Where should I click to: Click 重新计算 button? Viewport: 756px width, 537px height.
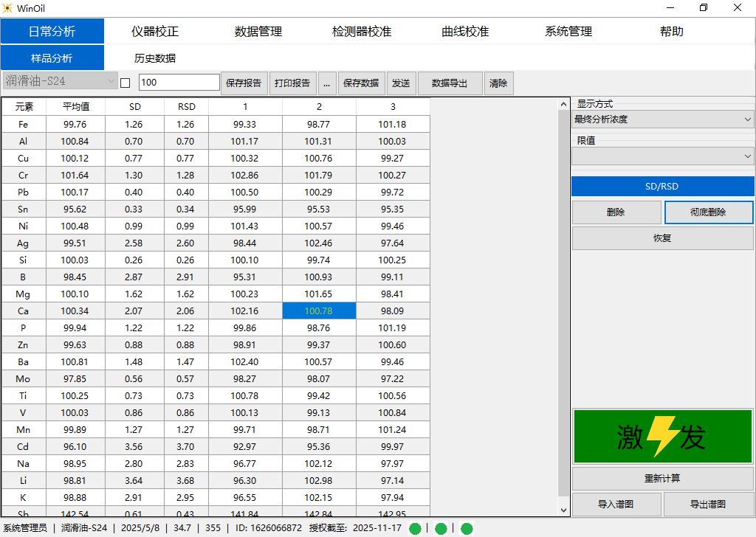662,478
